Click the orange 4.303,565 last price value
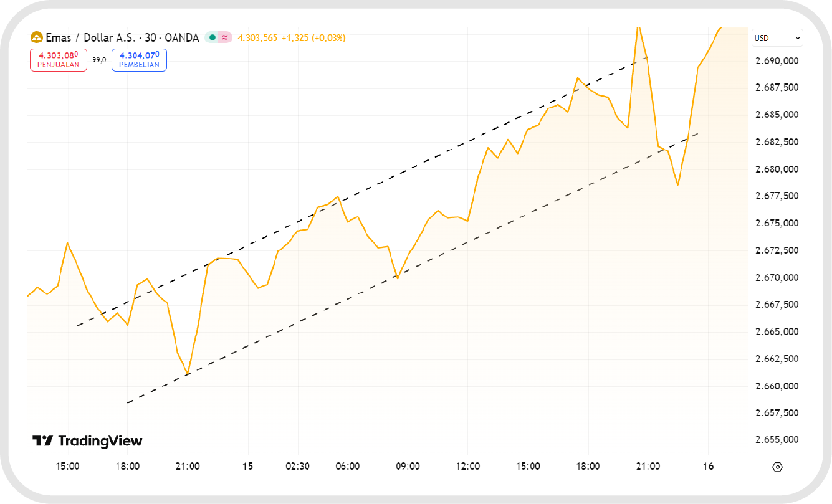Image resolution: width=832 pixels, height=504 pixels. [257, 38]
